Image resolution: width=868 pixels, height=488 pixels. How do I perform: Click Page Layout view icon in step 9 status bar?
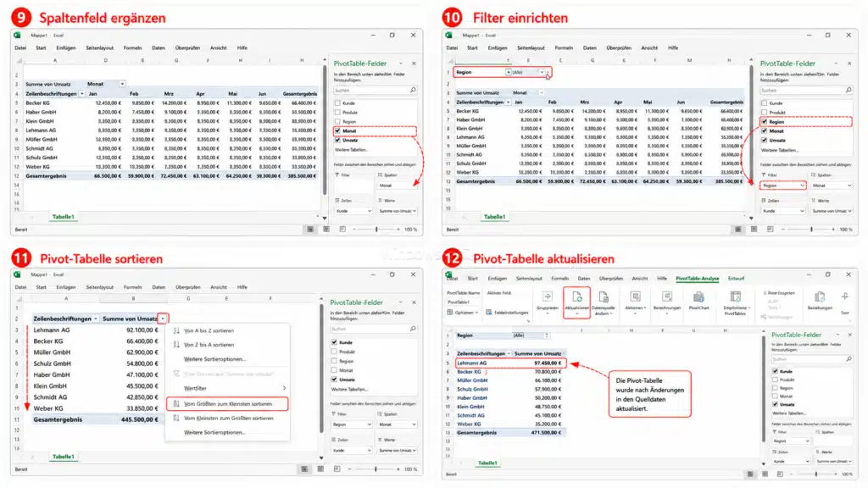click(x=326, y=229)
